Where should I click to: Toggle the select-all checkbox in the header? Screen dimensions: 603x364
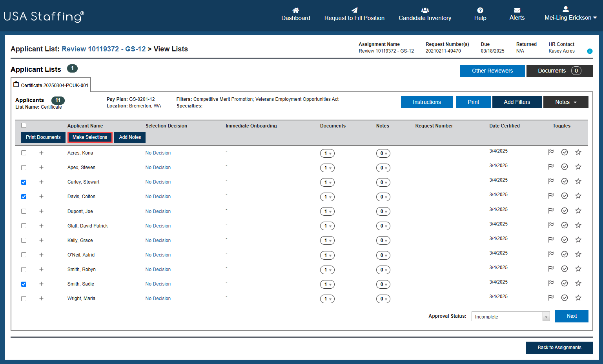pos(24,126)
